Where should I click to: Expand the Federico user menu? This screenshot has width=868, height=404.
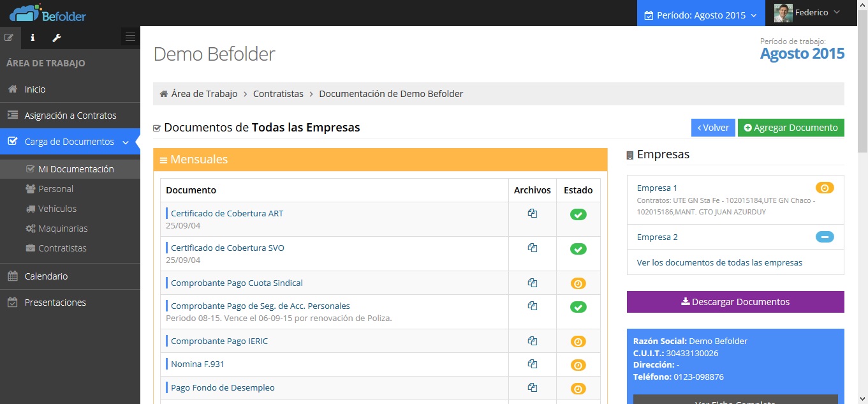click(x=808, y=13)
